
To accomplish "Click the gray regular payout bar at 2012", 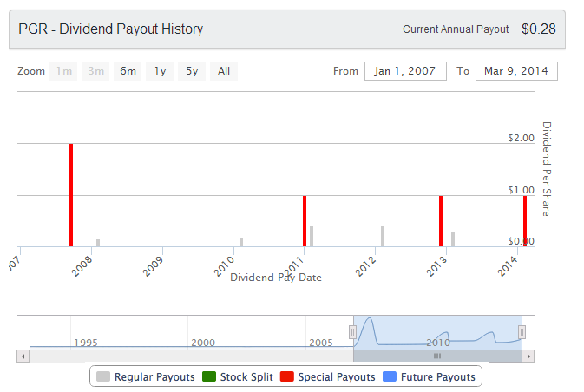I will coord(383,237).
